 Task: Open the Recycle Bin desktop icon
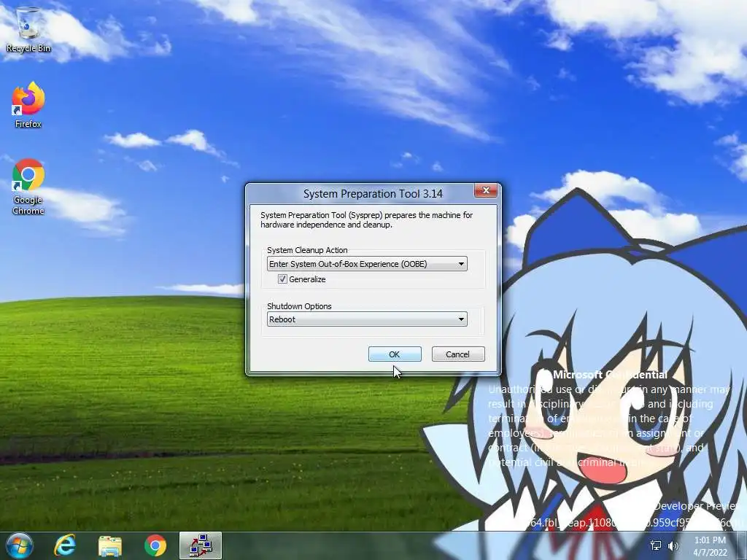click(28, 29)
